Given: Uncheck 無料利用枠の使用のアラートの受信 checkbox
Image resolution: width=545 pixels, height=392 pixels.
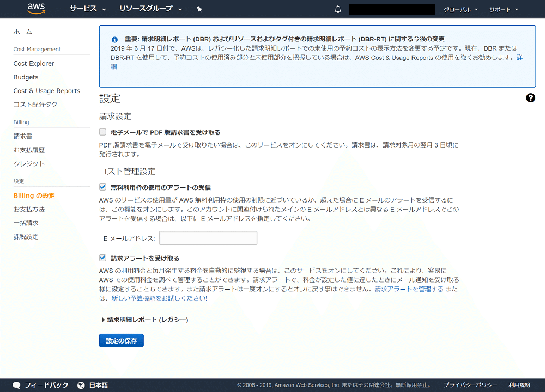Looking at the screenshot, I should point(102,187).
